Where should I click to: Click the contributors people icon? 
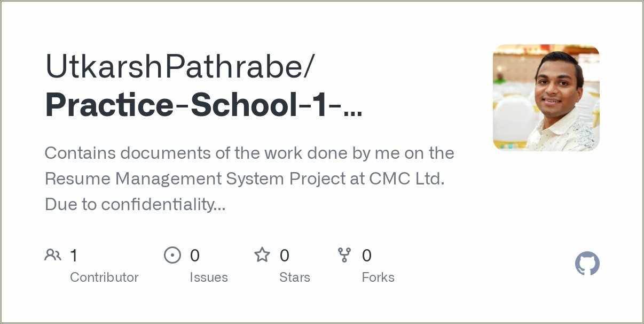point(52,255)
